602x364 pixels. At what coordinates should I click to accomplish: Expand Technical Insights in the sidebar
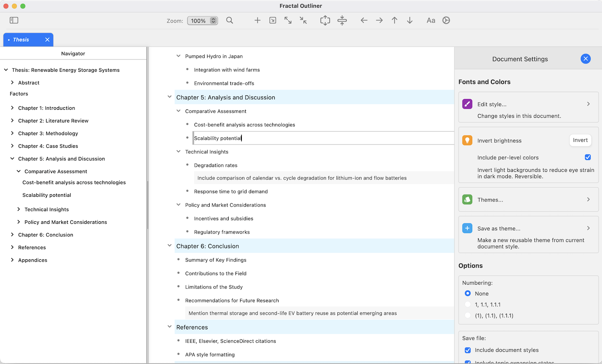point(19,209)
